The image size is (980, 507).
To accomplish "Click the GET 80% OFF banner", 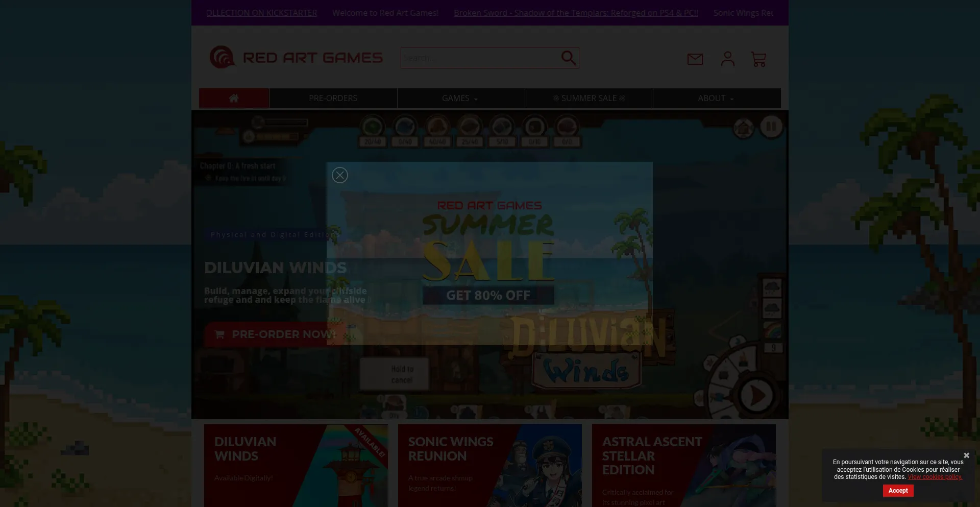I will pyautogui.click(x=488, y=295).
